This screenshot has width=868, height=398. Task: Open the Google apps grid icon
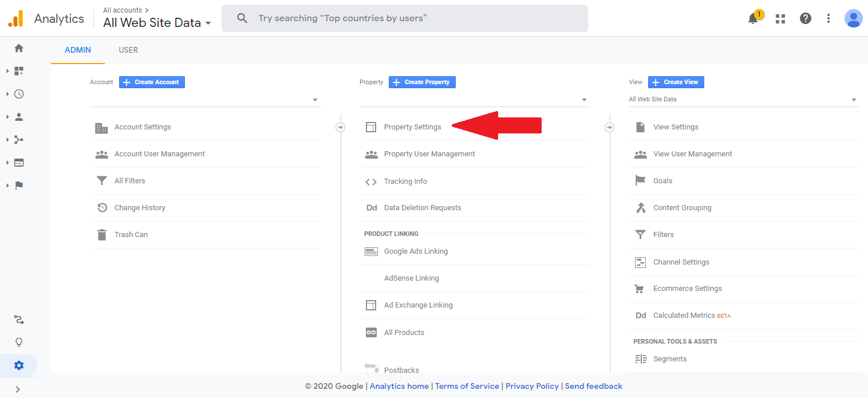click(780, 19)
